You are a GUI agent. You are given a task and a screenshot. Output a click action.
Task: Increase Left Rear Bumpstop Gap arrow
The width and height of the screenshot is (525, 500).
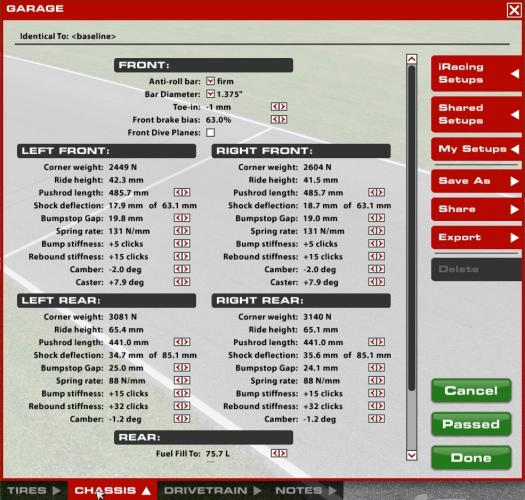click(x=186, y=368)
